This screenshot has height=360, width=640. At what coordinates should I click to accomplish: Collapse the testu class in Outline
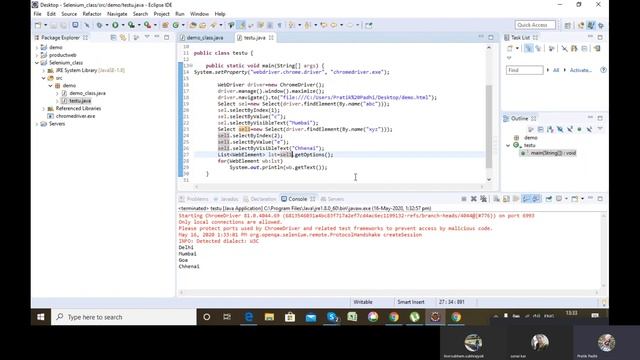pyautogui.click(x=508, y=145)
